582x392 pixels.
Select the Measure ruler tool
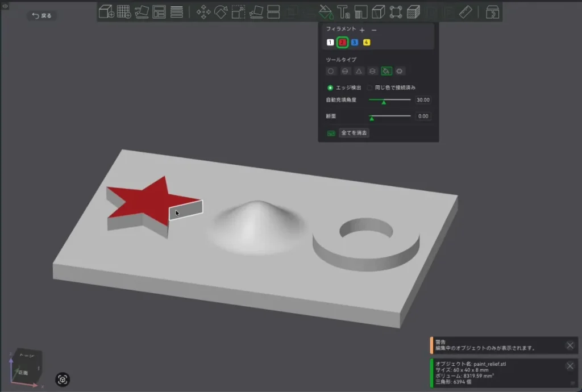pos(465,12)
